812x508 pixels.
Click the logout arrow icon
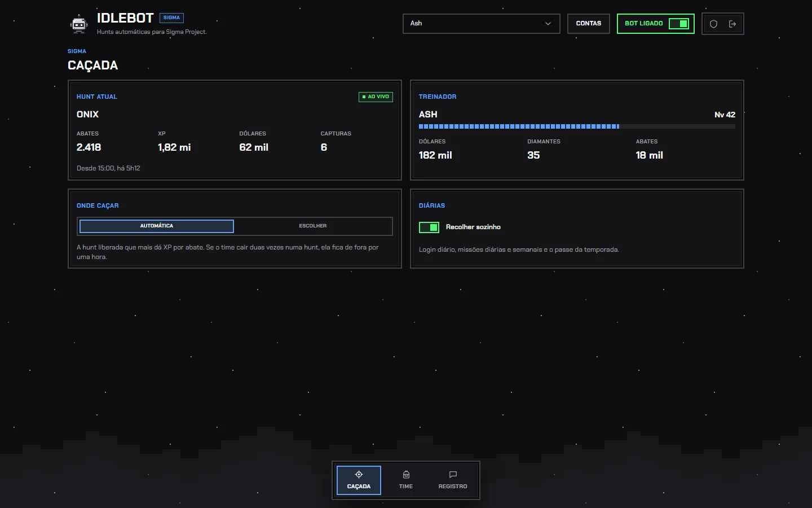pyautogui.click(x=732, y=24)
